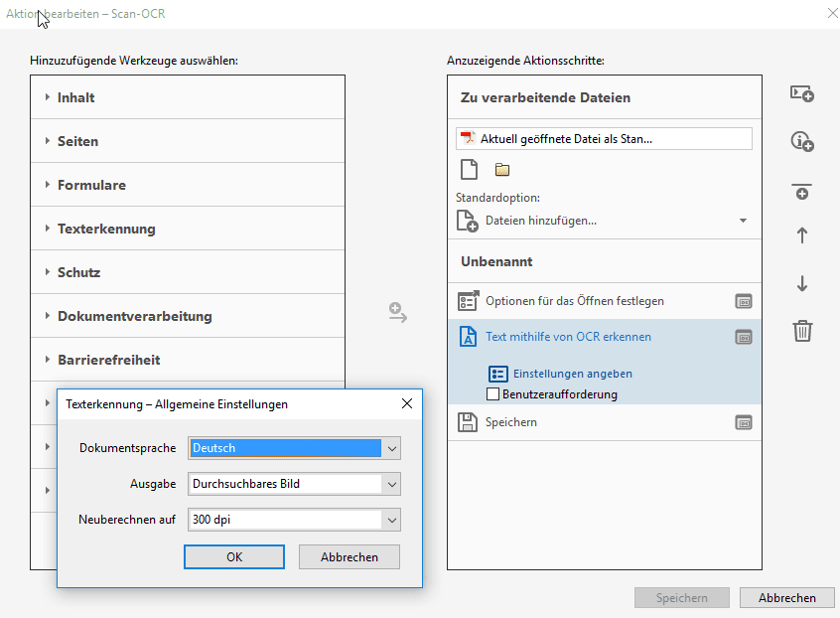Click the add divider icon
Screen dimensions: 840x618
click(802, 191)
